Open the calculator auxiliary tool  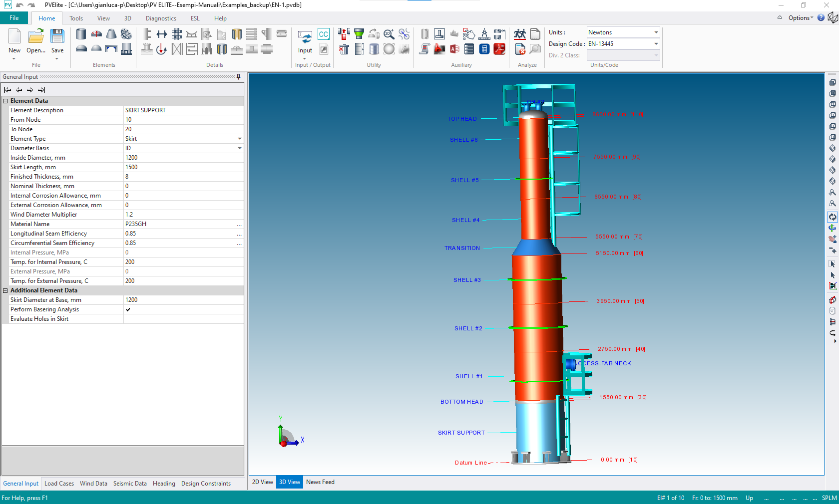484,49
